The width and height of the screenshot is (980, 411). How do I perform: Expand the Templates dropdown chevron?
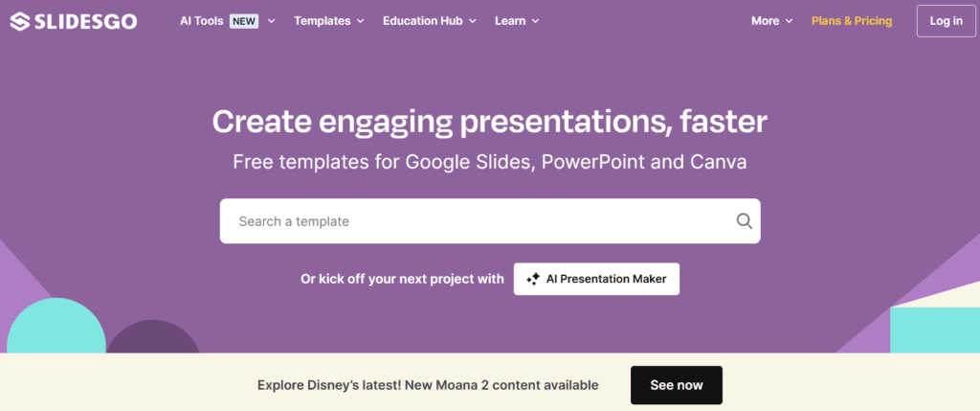361,21
